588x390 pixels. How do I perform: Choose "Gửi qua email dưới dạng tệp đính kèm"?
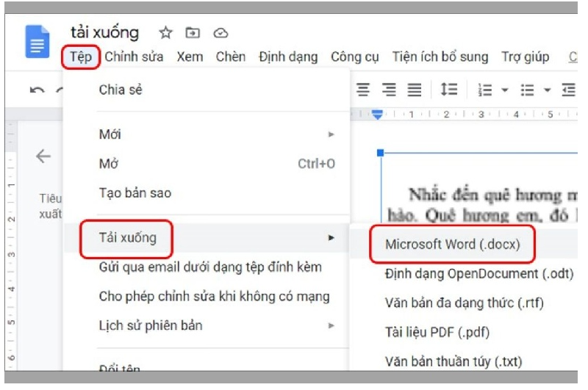[207, 267]
